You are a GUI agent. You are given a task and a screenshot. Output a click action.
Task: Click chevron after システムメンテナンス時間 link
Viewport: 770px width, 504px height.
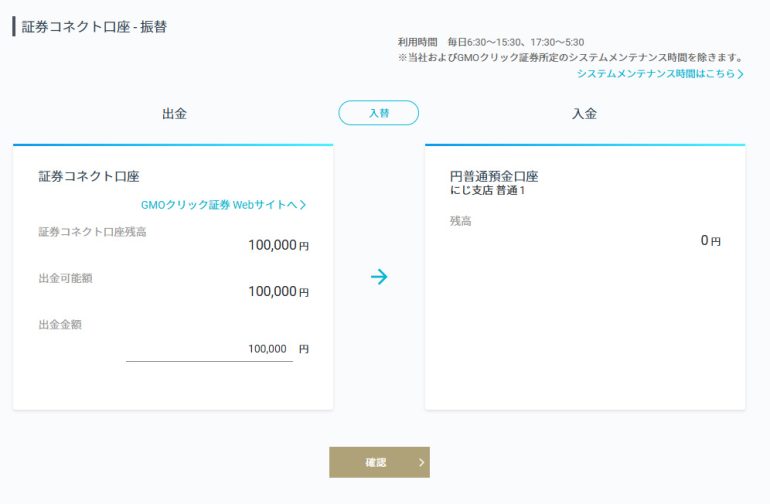click(741, 74)
